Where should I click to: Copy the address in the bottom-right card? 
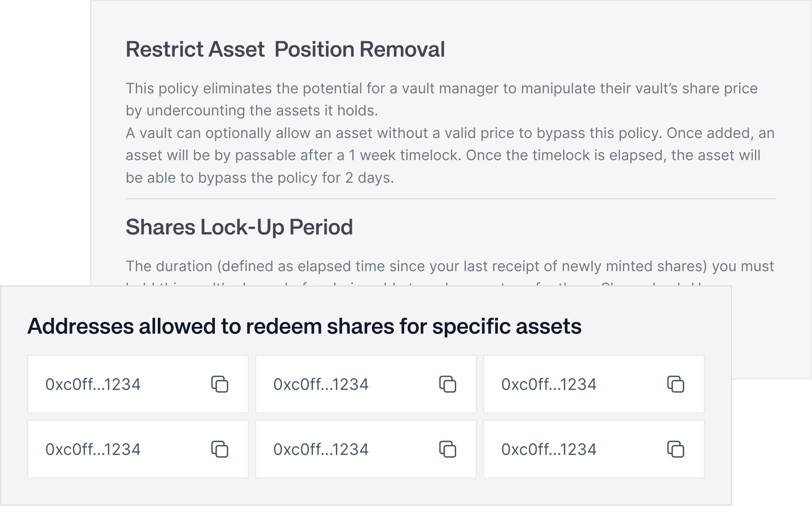pyautogui.click(x=675, y=449)
